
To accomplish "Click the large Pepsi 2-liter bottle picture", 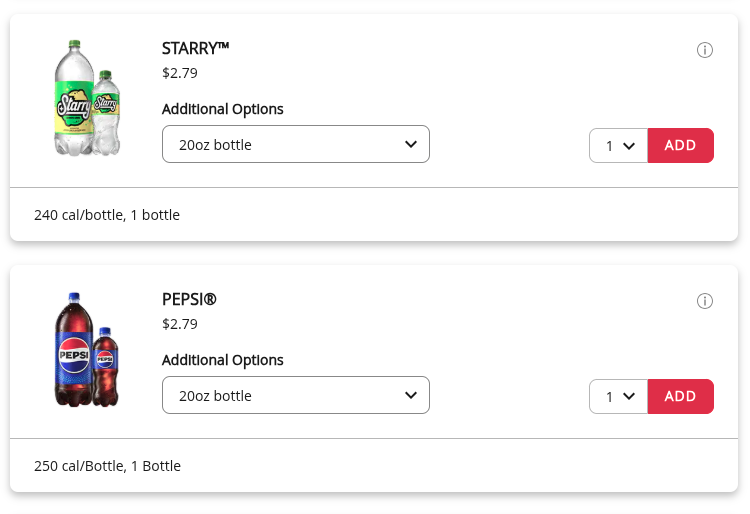I will [x=74, y=350].
